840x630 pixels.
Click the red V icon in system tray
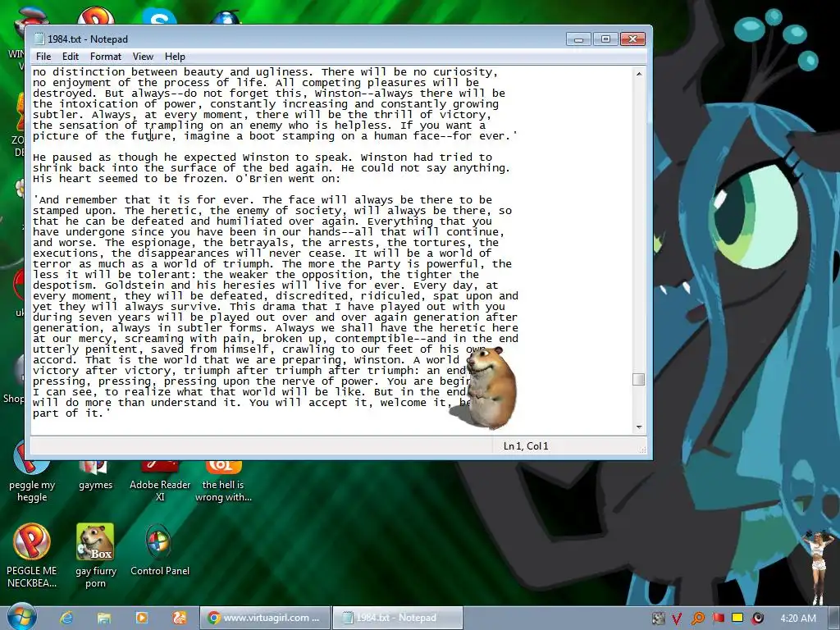coord(678,619)
